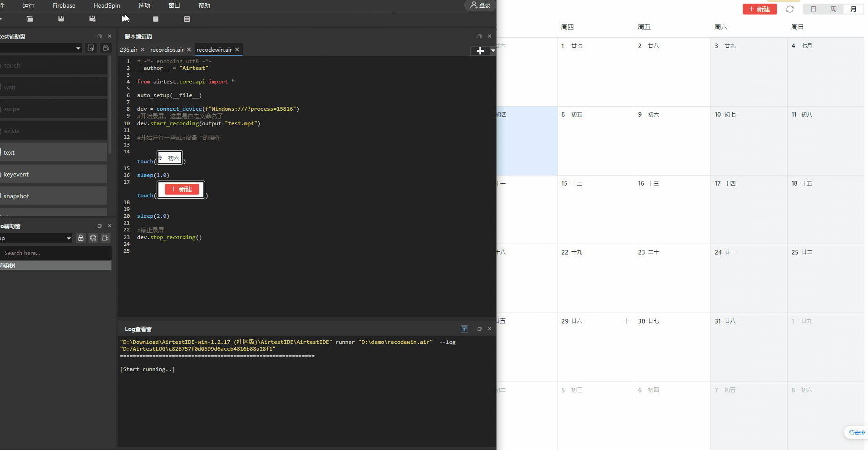Click the Poco inspector cursor icon

click(93, 238)
